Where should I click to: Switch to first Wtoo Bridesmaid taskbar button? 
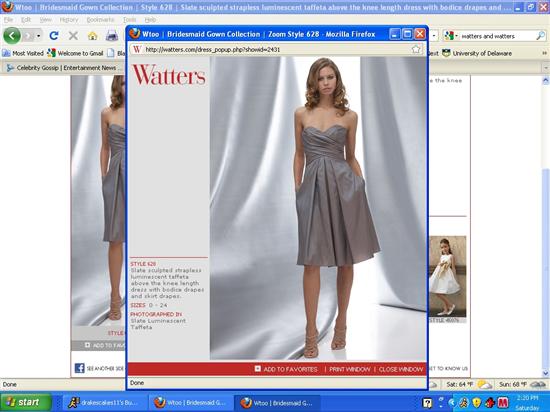[x=190, y=403]
